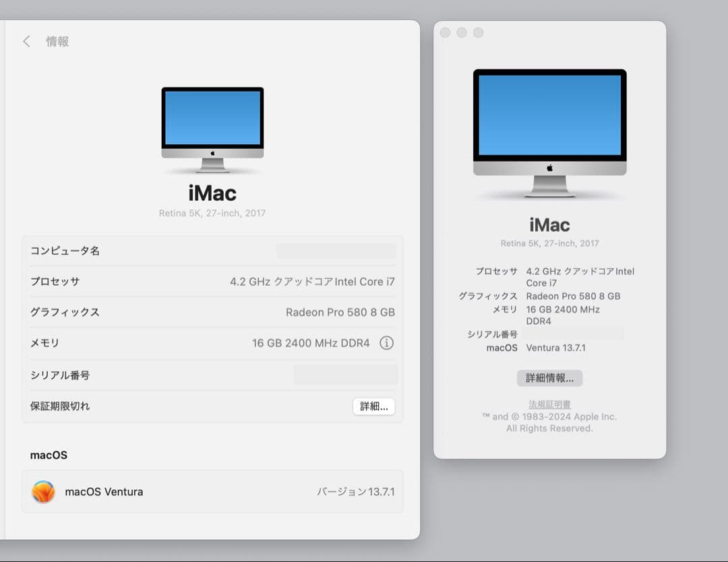Select the macOS Ventura row
Image resolution: width=728 pixels, height=562 pixels.
coord(212,492)
